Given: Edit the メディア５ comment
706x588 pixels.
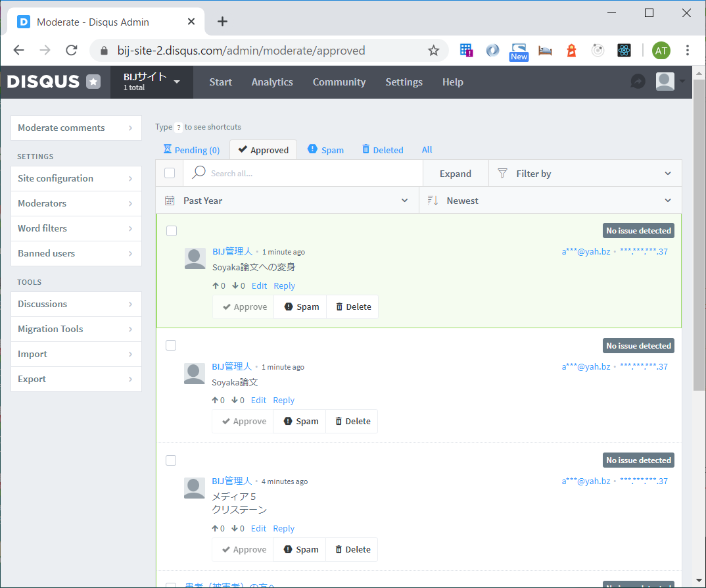Looking at the screenshot, I should click(258, 529).
